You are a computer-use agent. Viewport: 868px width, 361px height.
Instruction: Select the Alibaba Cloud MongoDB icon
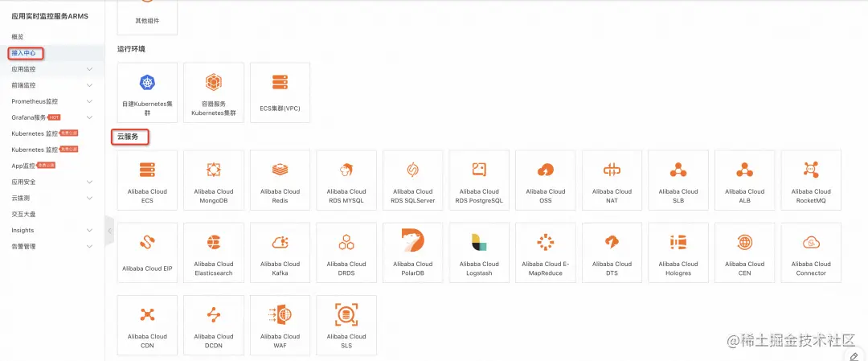214,170
